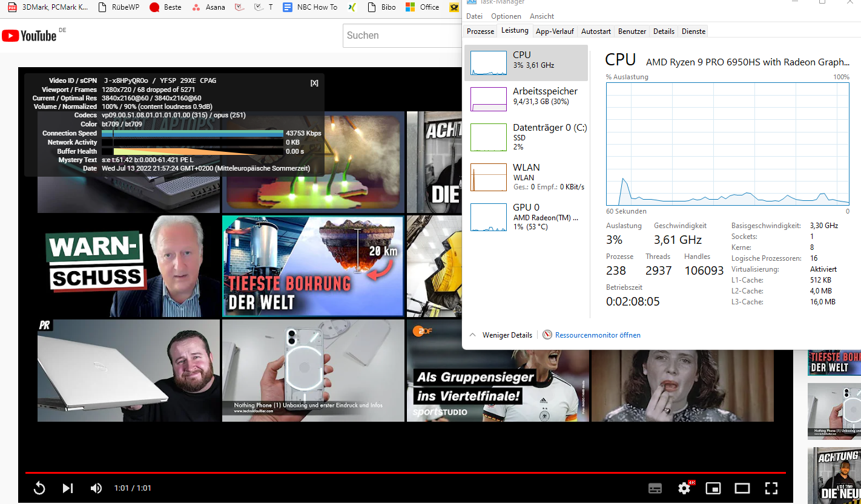Open sidebar Tiefste Bohrung thumbnail
The image size is (861, 504).
point(834,362)
